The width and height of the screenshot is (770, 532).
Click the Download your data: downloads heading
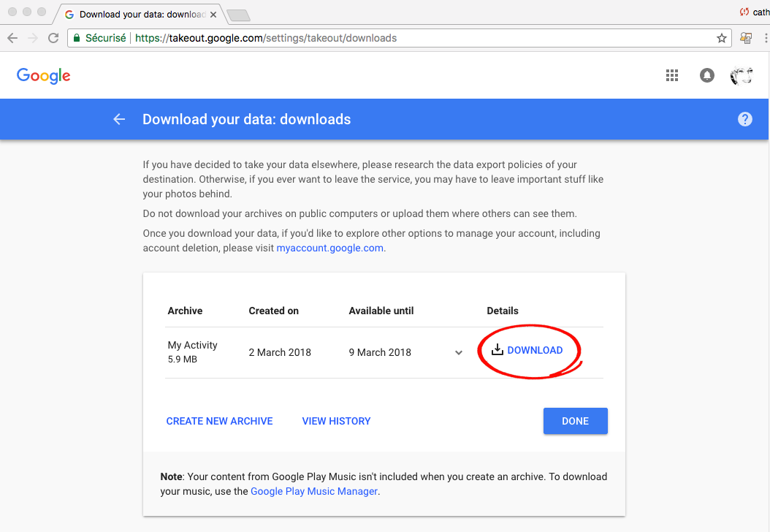tap(246, 119)
